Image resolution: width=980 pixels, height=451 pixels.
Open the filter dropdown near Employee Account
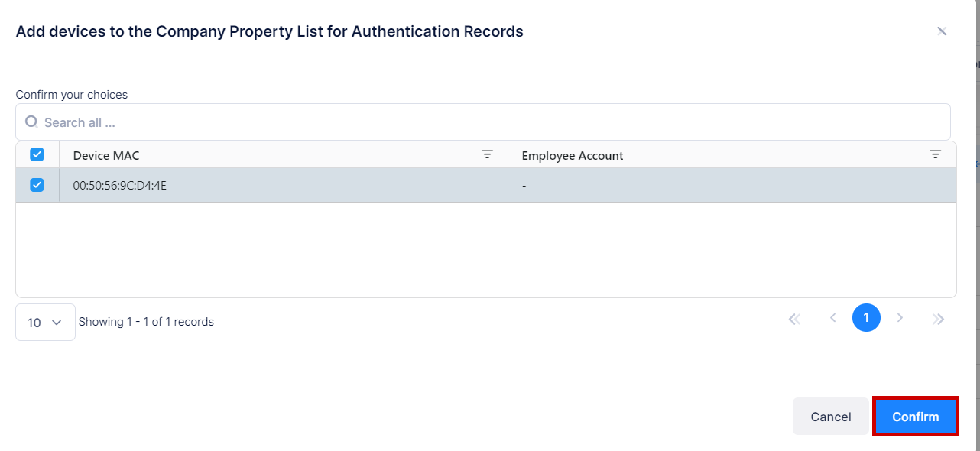click(x=936, y=154)
